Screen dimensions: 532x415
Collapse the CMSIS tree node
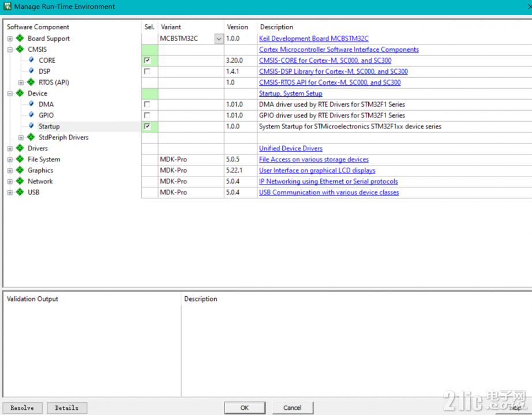click(x=10, y=50)
